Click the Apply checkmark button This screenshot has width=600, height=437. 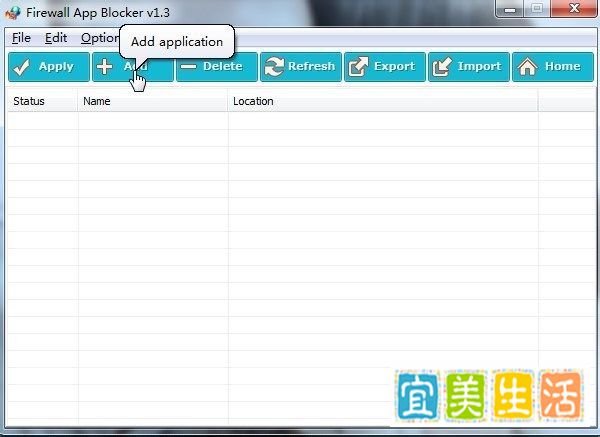49,67
